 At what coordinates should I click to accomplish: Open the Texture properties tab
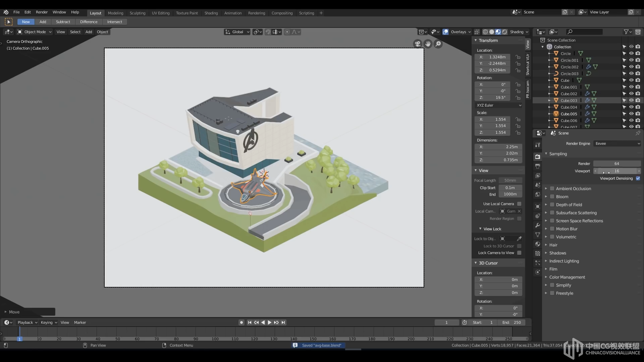click(538, 253)
